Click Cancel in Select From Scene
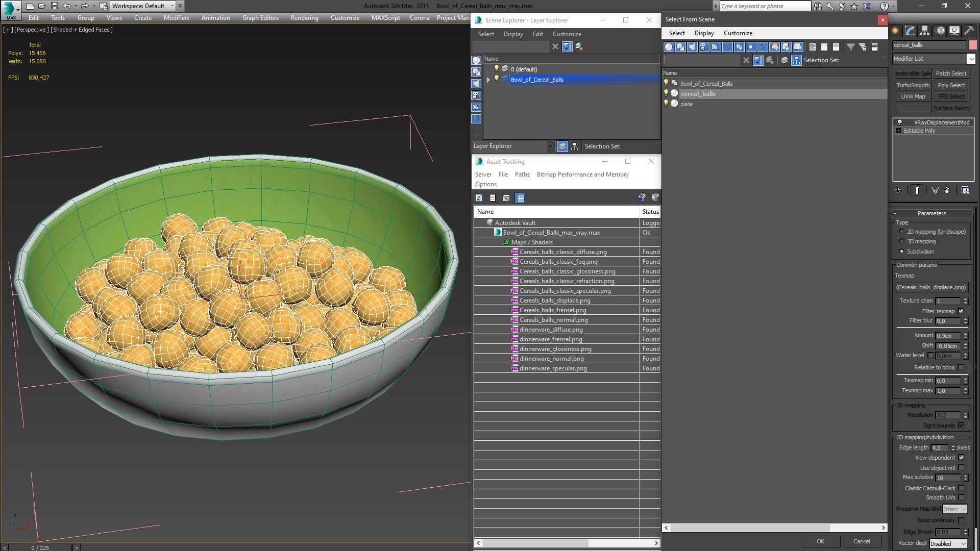The image size is (980, 551). point(861,541)
